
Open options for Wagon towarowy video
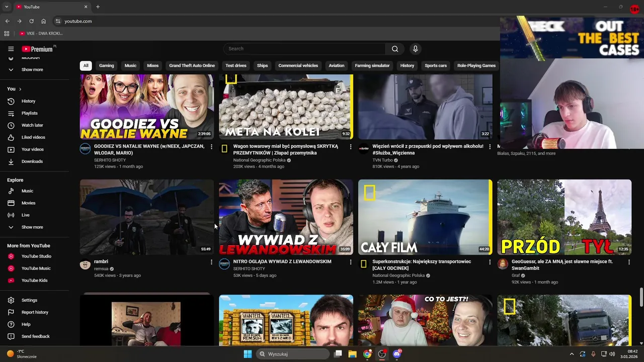point(351,147)
